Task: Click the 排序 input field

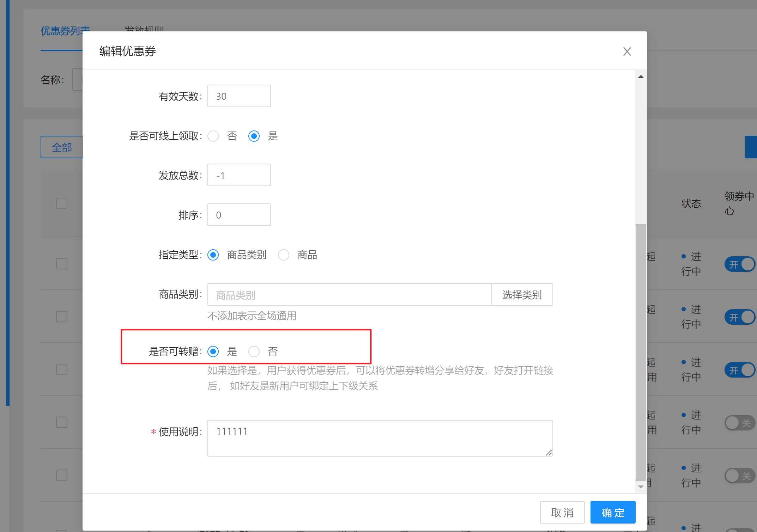Action: (239, 215)
